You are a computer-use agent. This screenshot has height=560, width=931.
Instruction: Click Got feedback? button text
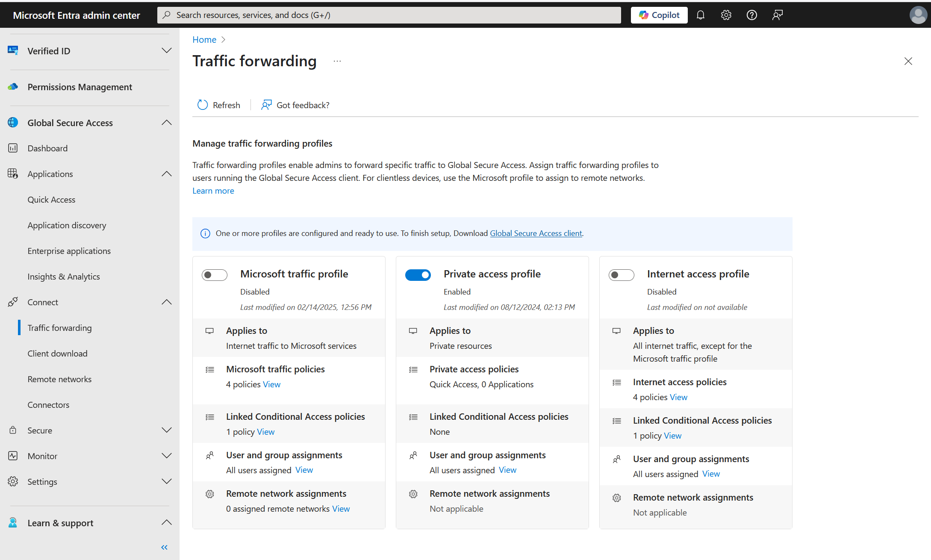(x=303, y=105)
